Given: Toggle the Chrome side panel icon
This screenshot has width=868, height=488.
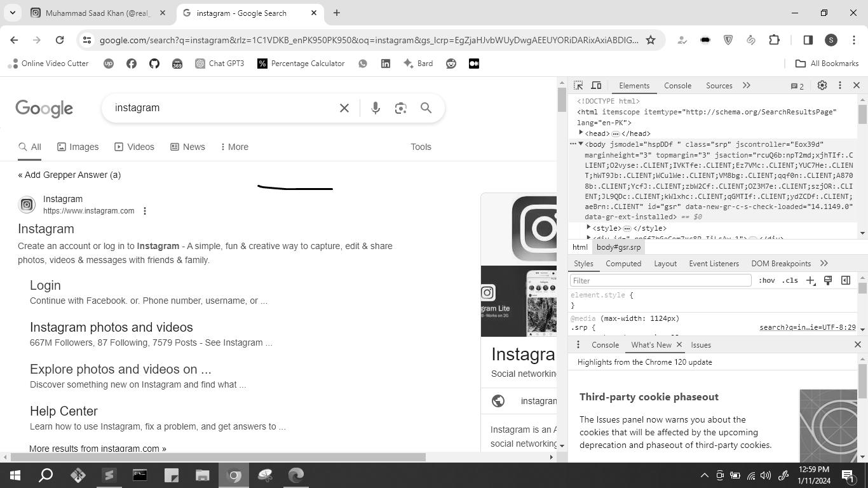Looking at the screenshot, I should point(808,40).
